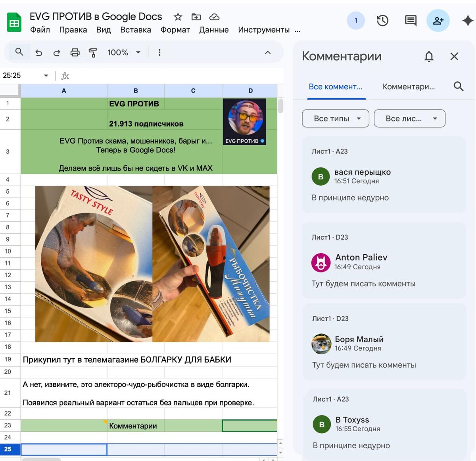
Task: Click вася перыщко's green B avatar
Action: 321,177
